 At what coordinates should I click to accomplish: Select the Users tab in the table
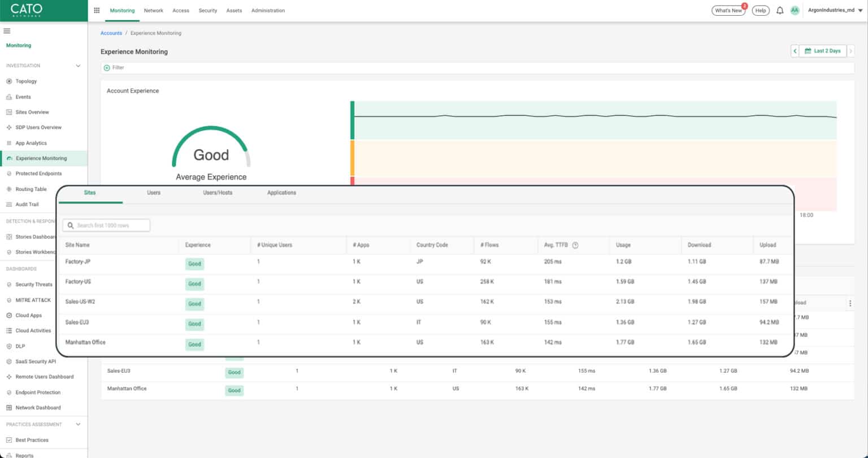coord(153,193)
